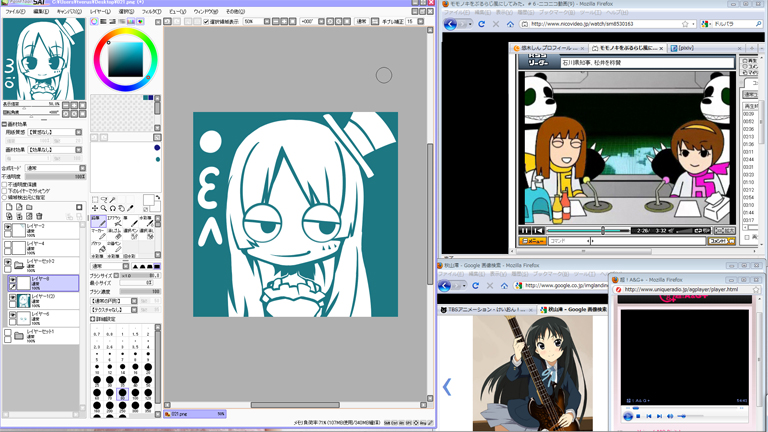The width and height of the screenshot is (768, 432).
Task: Select the 80 brush size preset
Action: click(x=122, y=394)
